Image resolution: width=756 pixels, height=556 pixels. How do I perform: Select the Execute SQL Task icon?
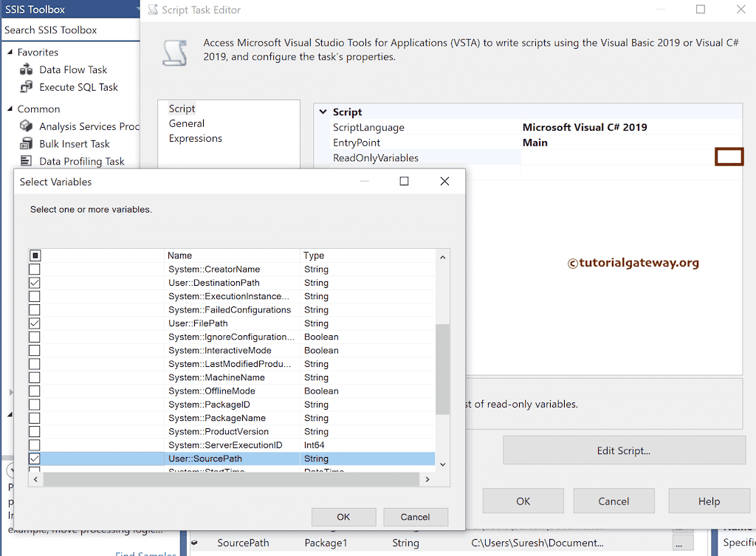click(x=26, y=87)
